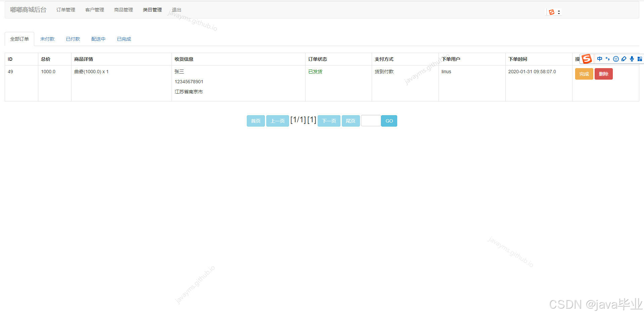Screen dimensions: 644x315
Task: Click order status 已发货
Action: [315, 72]
